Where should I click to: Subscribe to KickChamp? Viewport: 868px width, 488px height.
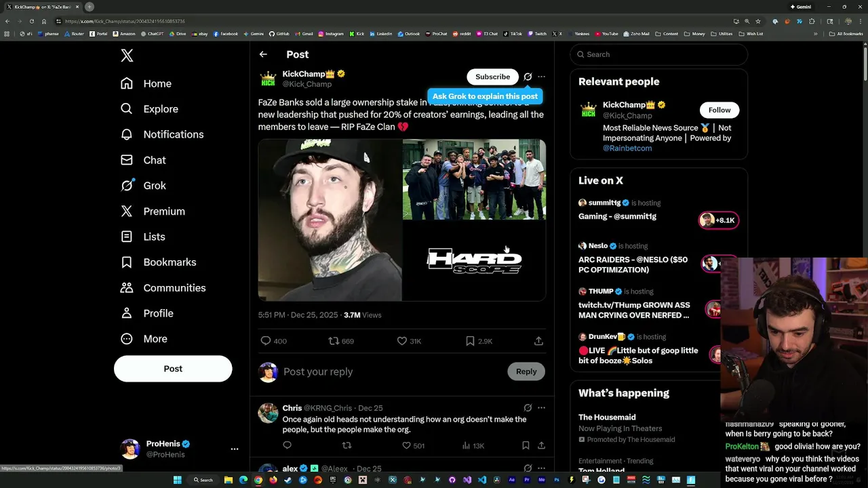pos(492,77)
